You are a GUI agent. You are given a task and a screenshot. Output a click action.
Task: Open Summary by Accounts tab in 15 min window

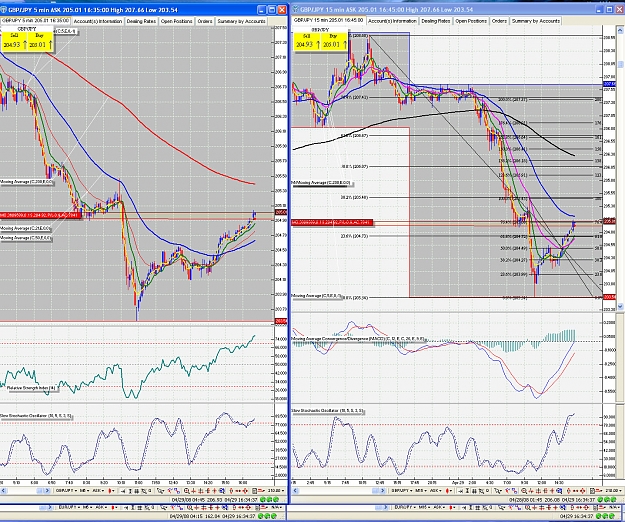tap(536, 21)
